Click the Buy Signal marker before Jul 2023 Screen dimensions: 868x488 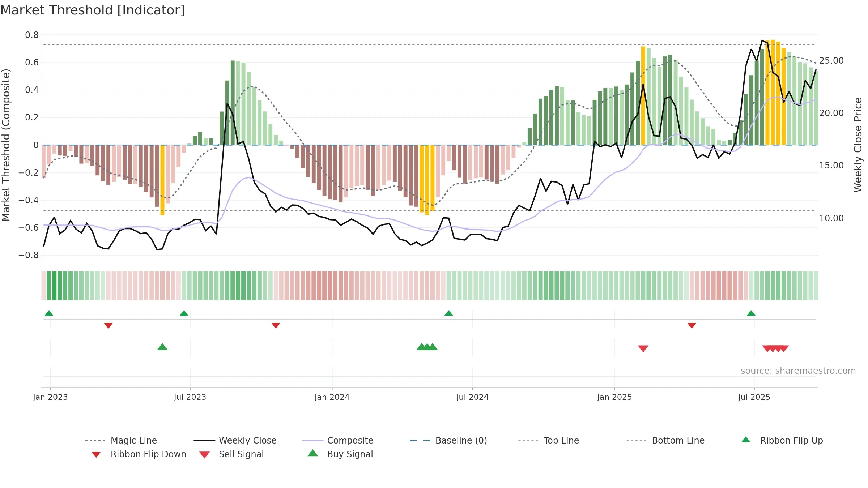point(162,347)
